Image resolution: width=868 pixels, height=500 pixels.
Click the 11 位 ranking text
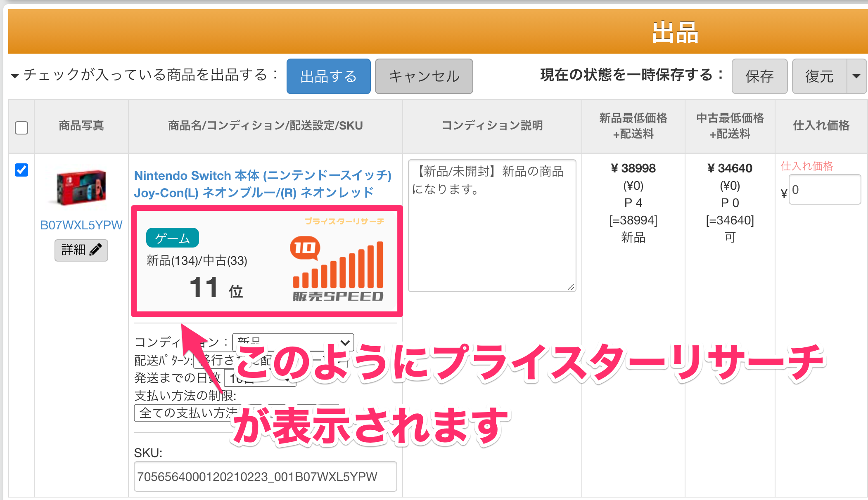216,288
